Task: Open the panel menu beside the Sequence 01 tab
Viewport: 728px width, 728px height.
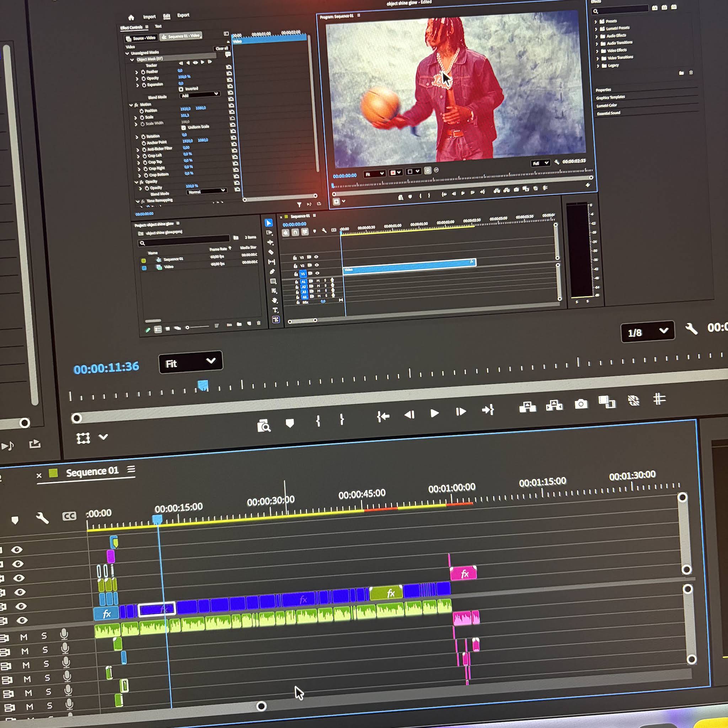Action: (x=131, y=469)
